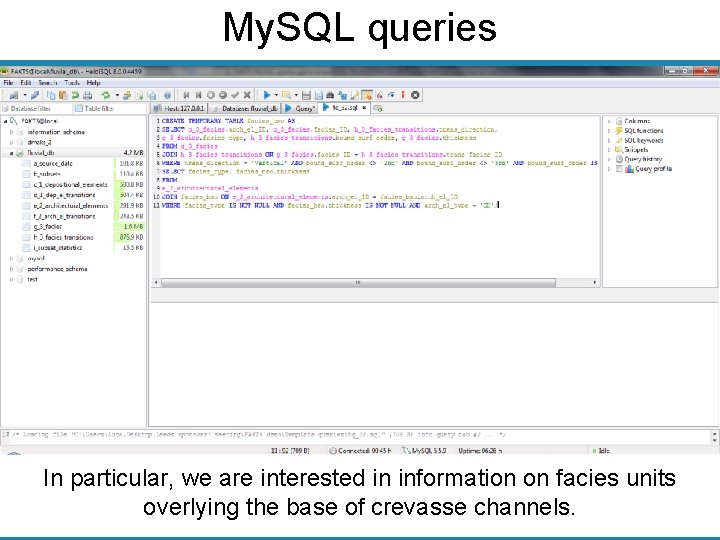The image size is (720, 540).
Task: Click 'Uptime: 06:26 h' status bar entry
Action: click(480, 450)
